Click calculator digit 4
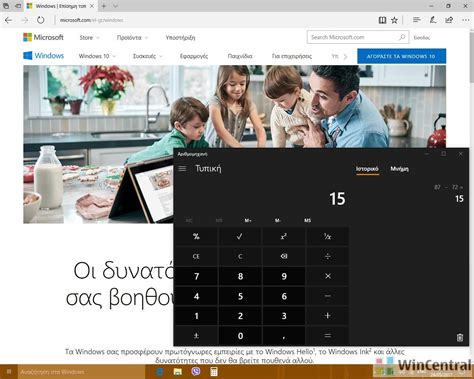The width and height of the screenshot is (474, 379). pyautogui.click(x=196, y=296)
